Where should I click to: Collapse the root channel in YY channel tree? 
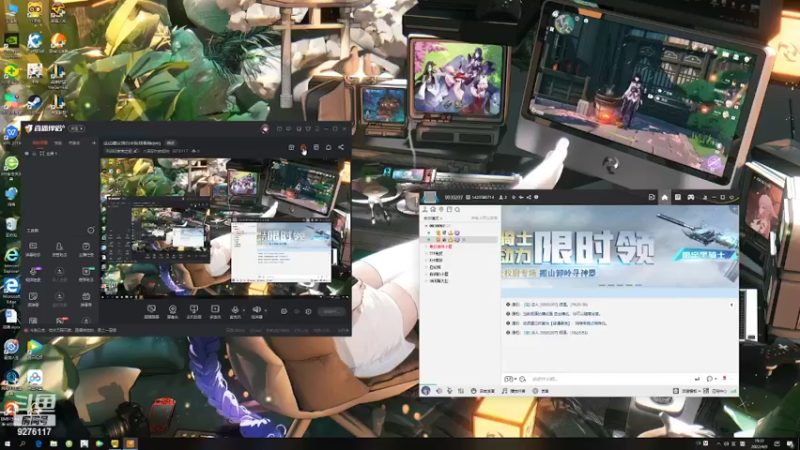[426, 226]
